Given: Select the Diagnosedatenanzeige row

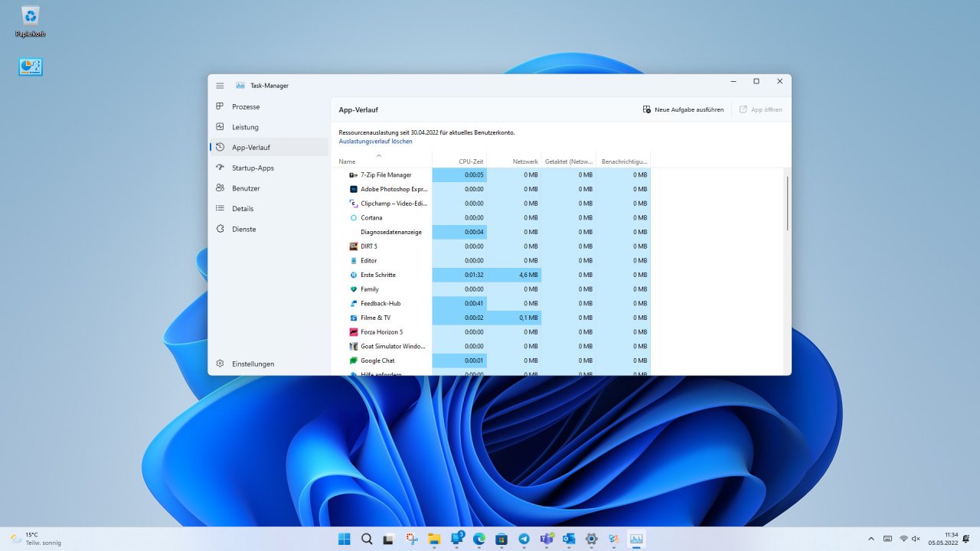Looking at the screenshot, I should tap(492, 232).
